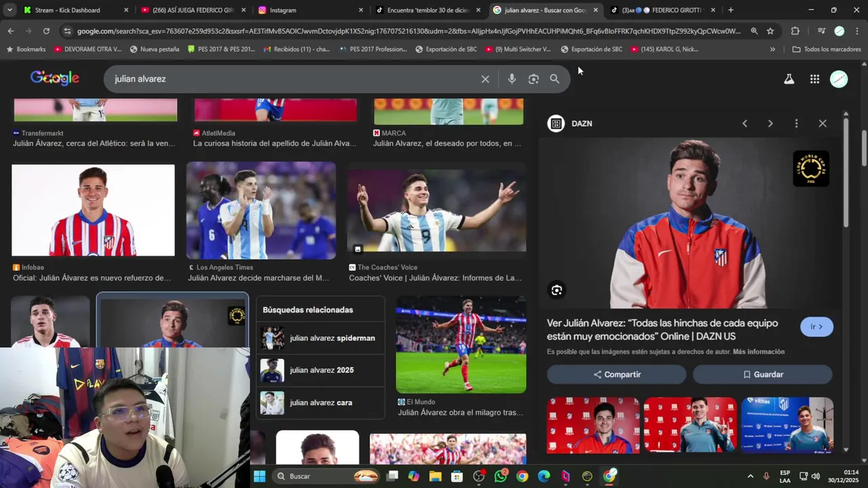Expand the bookmarks overflow chevron
The width and height of the screenshot is (868, 488).
click(x=772, y=49)
